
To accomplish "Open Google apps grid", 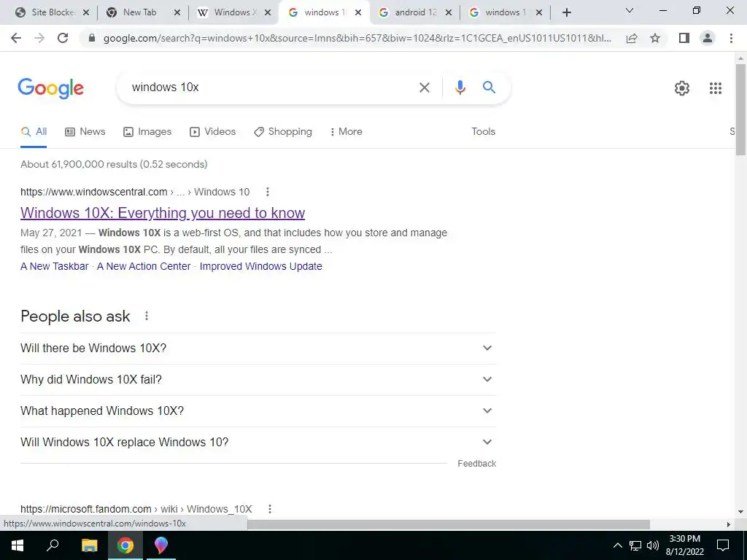I will (x=715, y=88).
